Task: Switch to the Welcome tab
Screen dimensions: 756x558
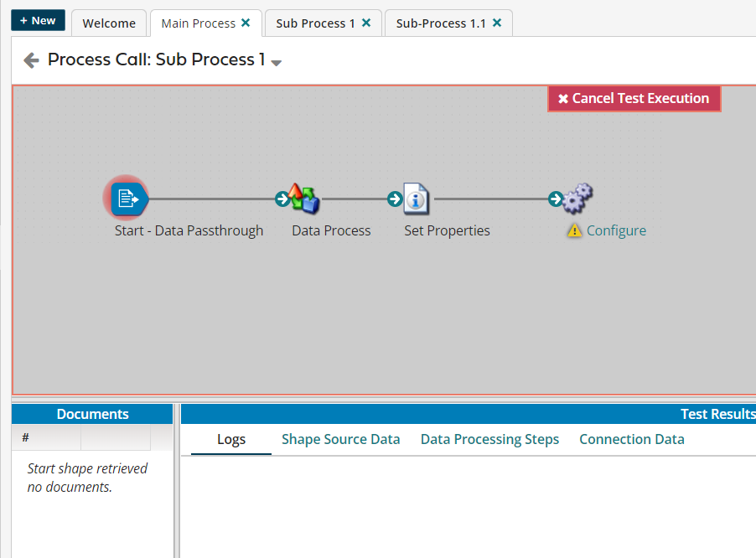Action: click(109, 23)
